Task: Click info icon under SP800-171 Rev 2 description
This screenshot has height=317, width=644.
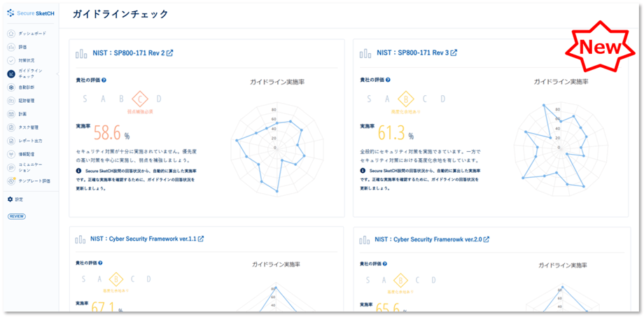Action: point(78,171)
